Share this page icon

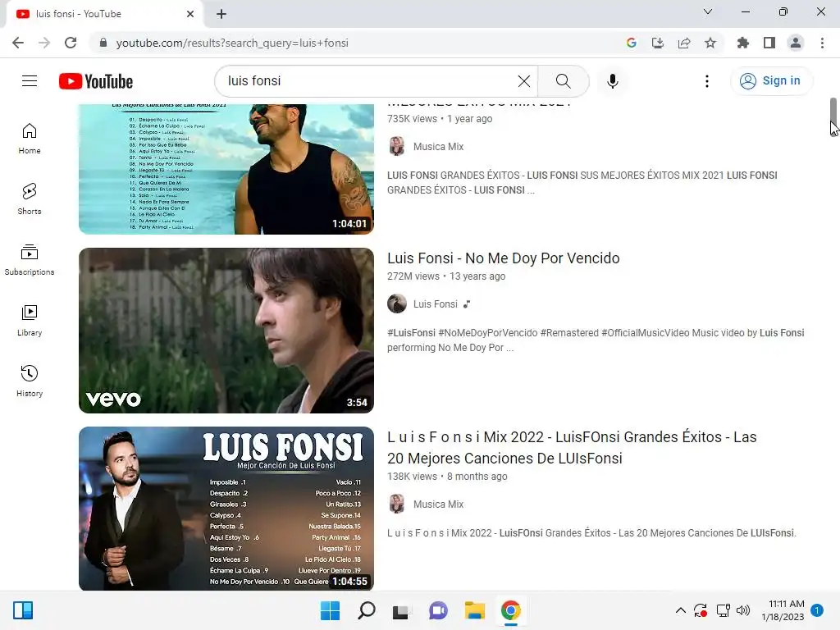coord(684,43)
